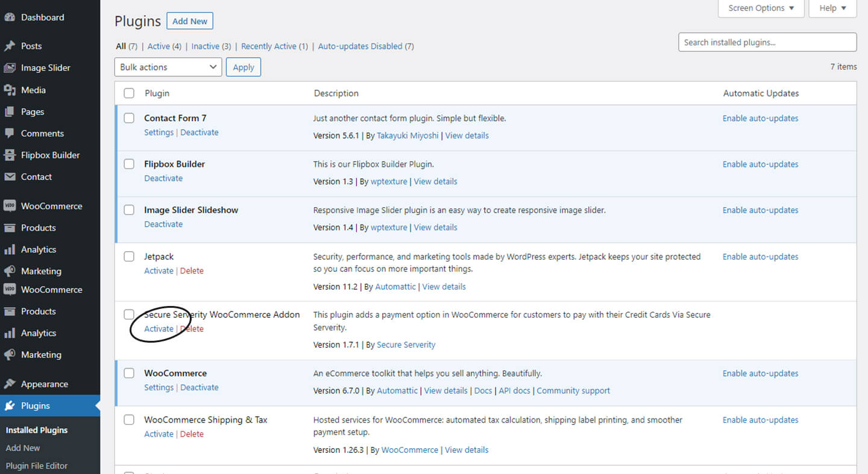The image size is (868, 474).
Task: Filter by Auto-updates Disabled (7)
Action: pyautogui.click(x=366, y=46)
